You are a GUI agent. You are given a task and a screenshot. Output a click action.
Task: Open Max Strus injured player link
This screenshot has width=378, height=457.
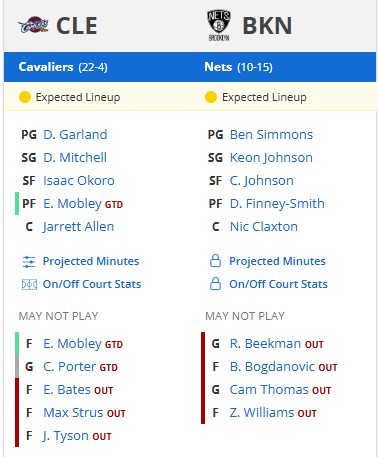tap(73, 413)
